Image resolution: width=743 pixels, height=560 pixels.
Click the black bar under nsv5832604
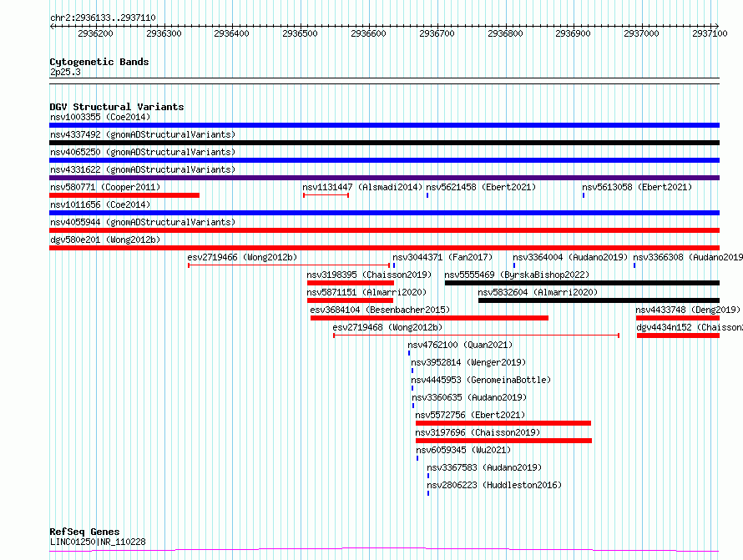point(599,300)
